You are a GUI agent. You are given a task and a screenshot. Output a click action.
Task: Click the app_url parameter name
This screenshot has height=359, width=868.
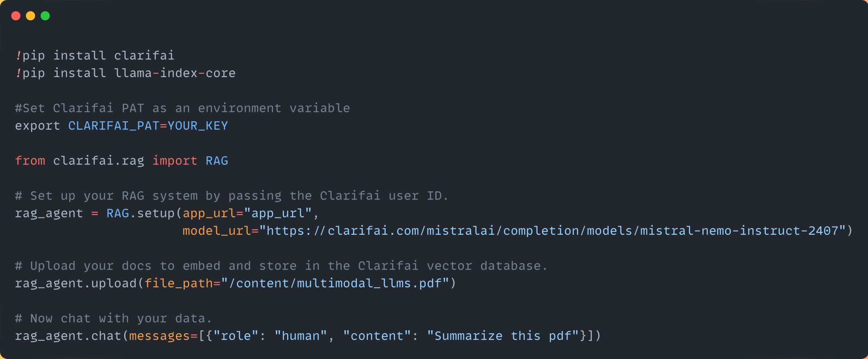[x=209, y=213]
